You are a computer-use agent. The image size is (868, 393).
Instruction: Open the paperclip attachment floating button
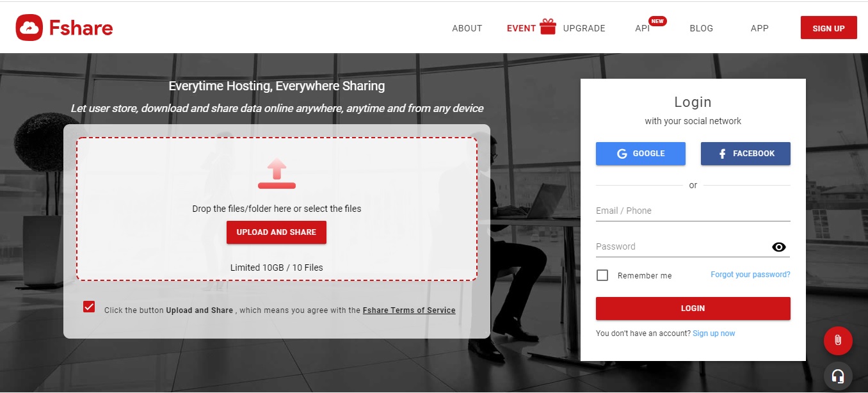pyautogui.click(x=837, y=341)
